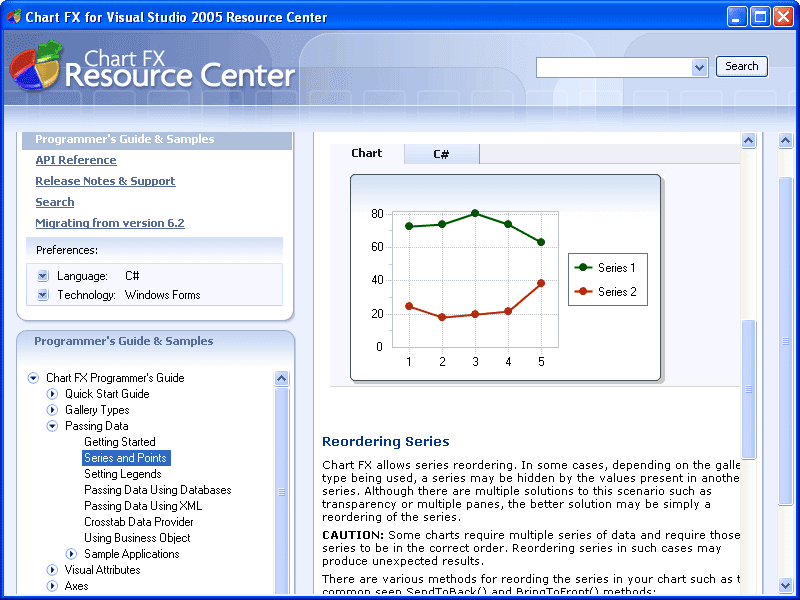Open the Search link in sidebar
Viewport: 800px width, 600px height.
[55, 202]
